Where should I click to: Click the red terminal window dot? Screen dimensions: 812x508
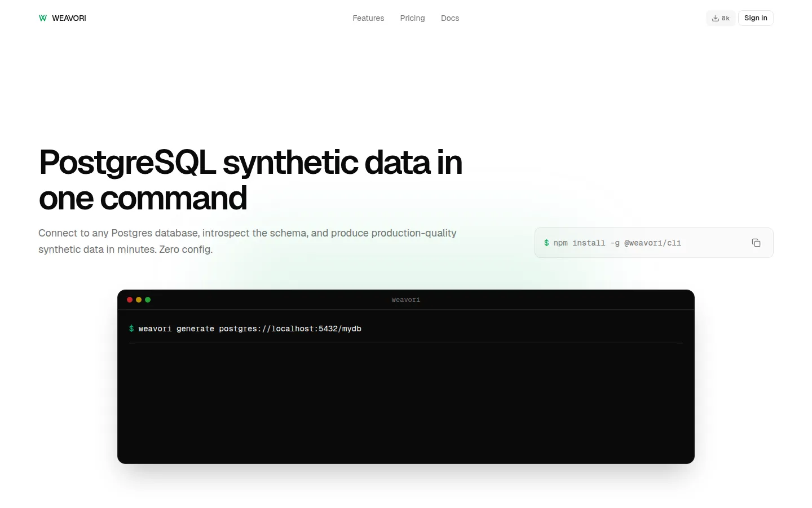click(x=130, y=300)
